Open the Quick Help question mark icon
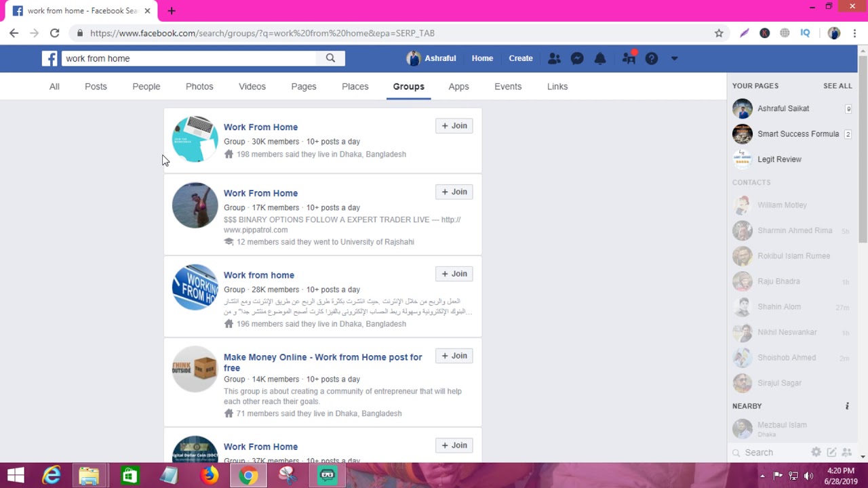The height and width of the screenshot is (488, 868). pyautogui.click(x=652, y=58)
